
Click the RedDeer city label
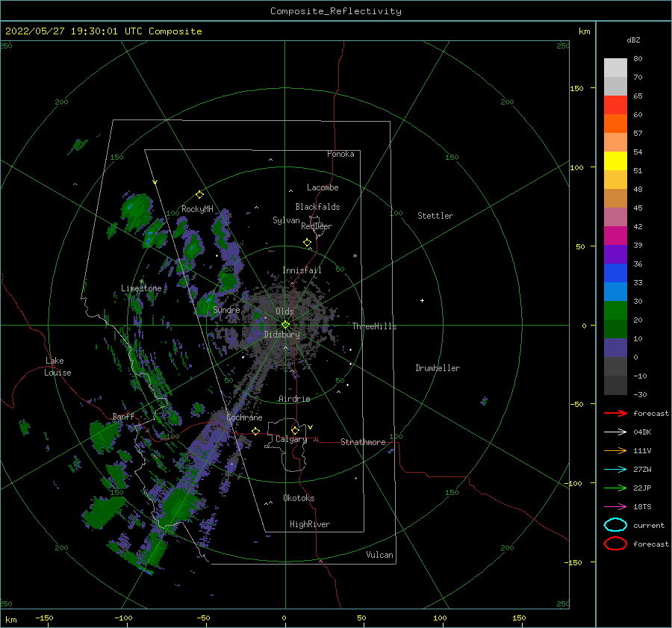click(317, 226)
